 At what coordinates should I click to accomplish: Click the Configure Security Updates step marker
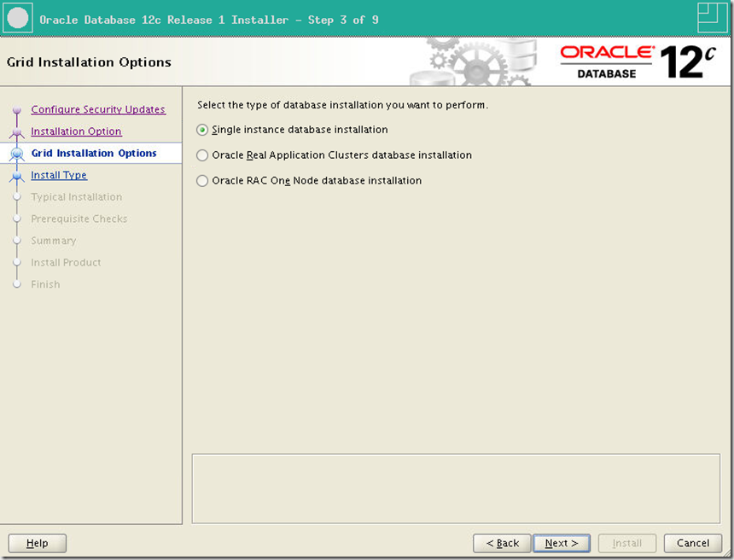pyautogui.click(x=17, y=110)
